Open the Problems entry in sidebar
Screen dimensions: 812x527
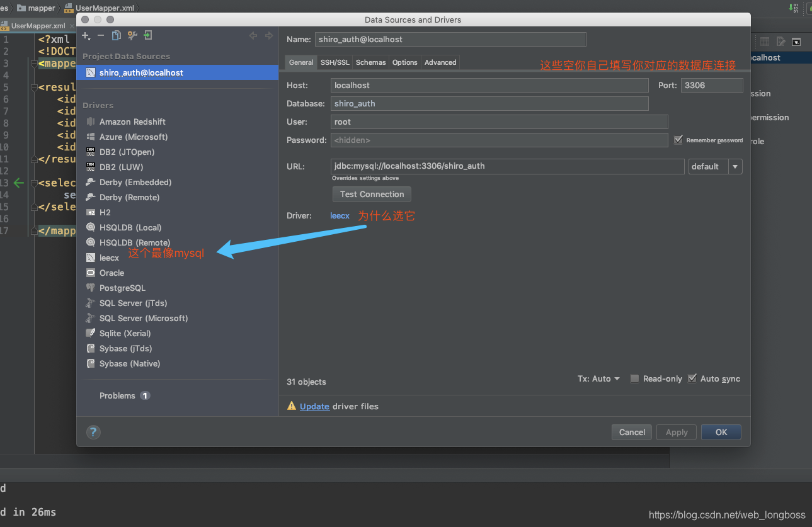click(124, 395)
